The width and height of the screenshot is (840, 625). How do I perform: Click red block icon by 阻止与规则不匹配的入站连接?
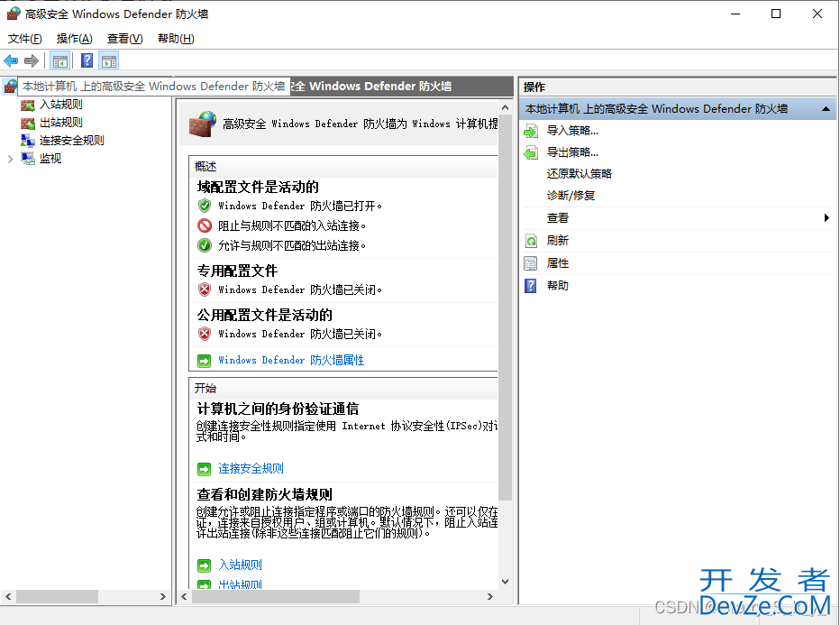pyautogui.click(x=205, y=225)
